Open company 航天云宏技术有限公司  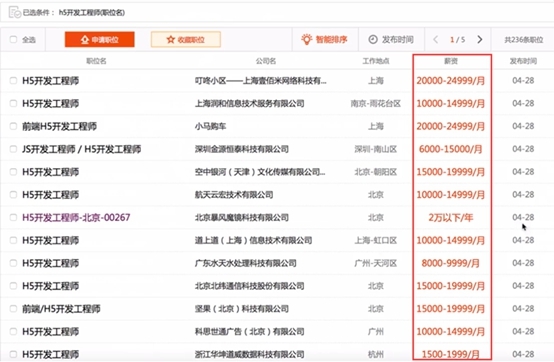click(x=234, y=195)
